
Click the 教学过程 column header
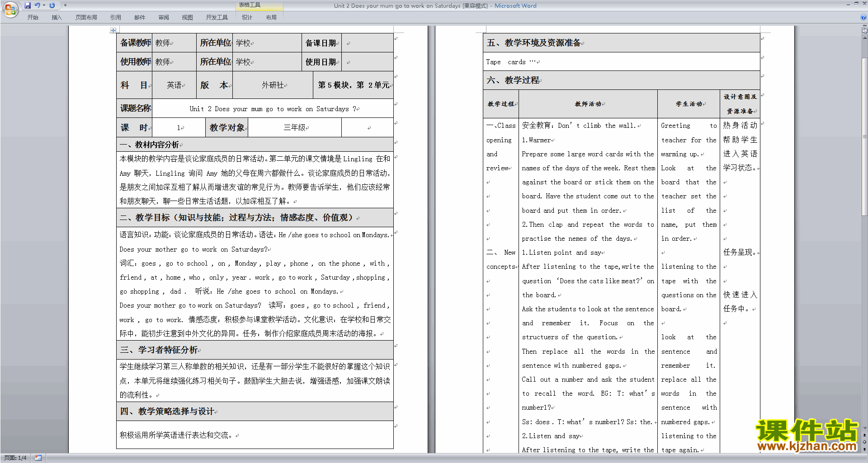point(501,104)
